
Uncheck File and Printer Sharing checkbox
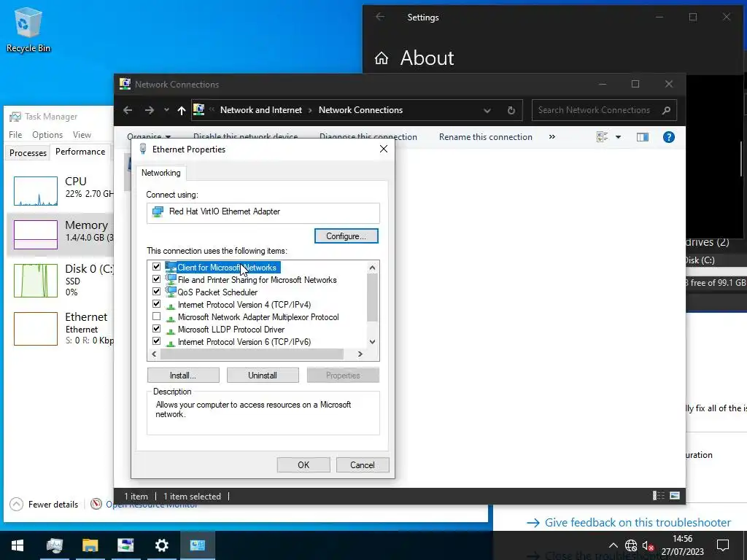(x=156, y=279)
